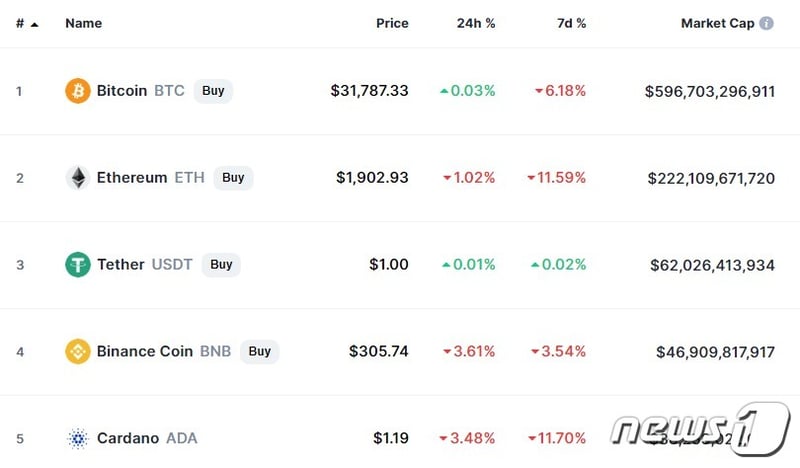Click the Ethereum diamond logo icon

tap(77, 178)
